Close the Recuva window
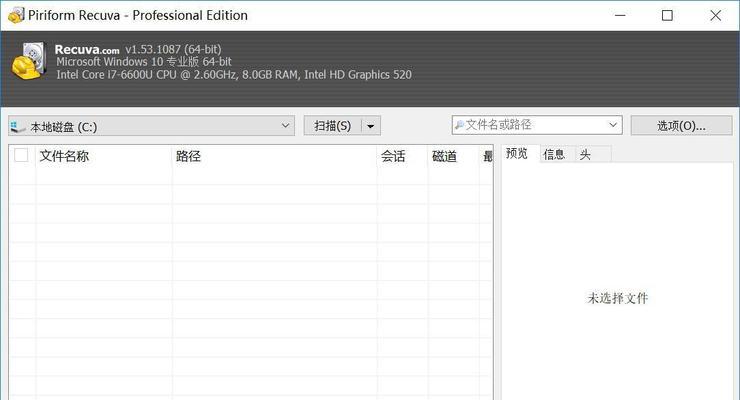 click(715, 16)
